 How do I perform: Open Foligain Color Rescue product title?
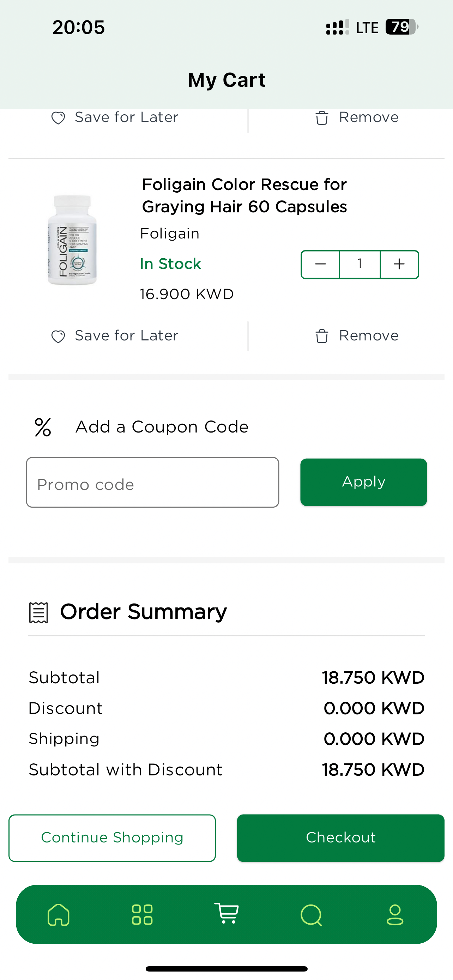click(244, 195)
